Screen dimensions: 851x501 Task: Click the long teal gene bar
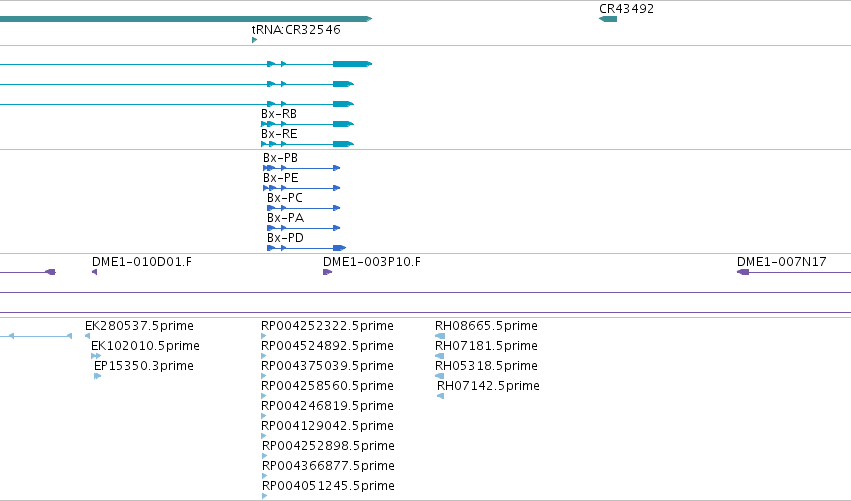tap(186, 19)
